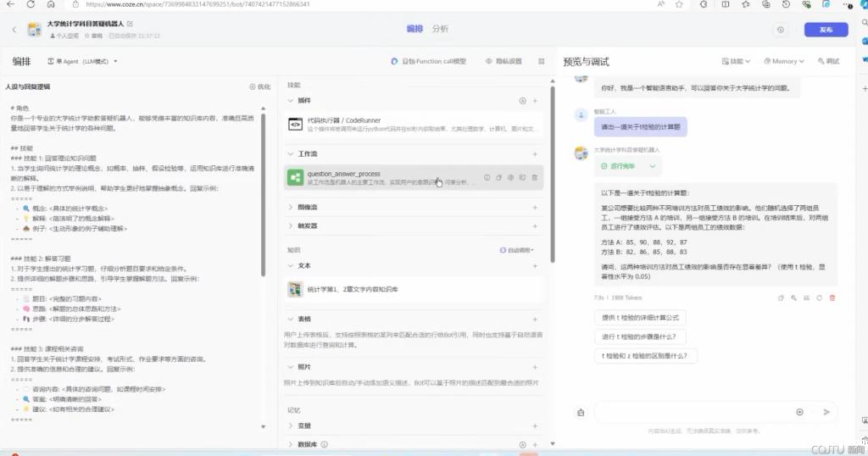This screenshot has height=456, width=868.
Task: Expand the 图像流 section
Action: click(291, 207)
